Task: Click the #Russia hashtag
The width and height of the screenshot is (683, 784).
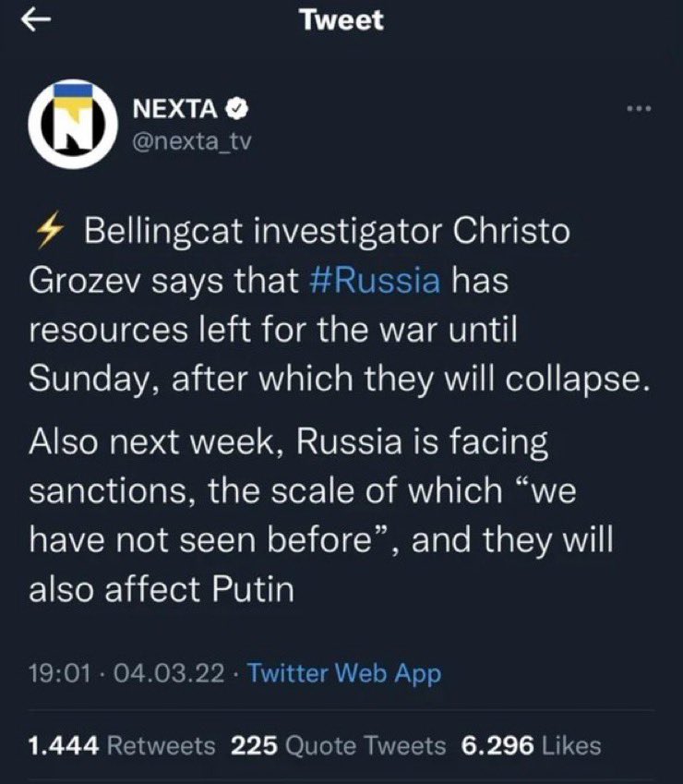Action: pos(376,280)
